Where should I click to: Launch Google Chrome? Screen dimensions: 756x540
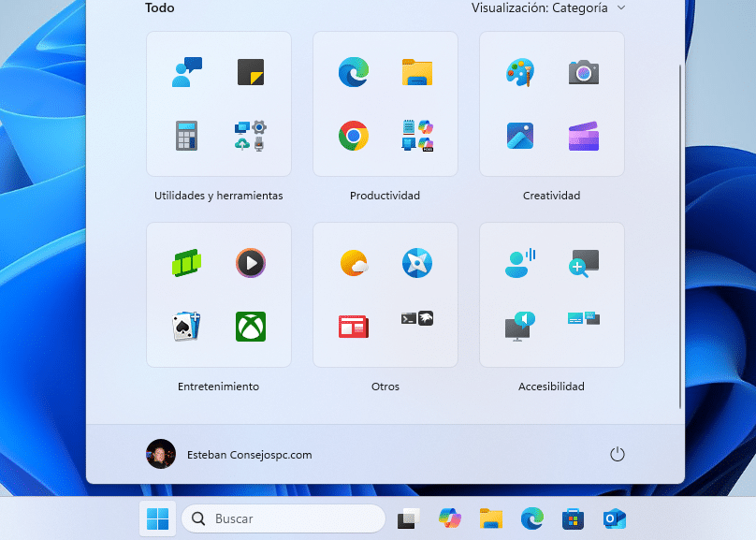[353, 136]
